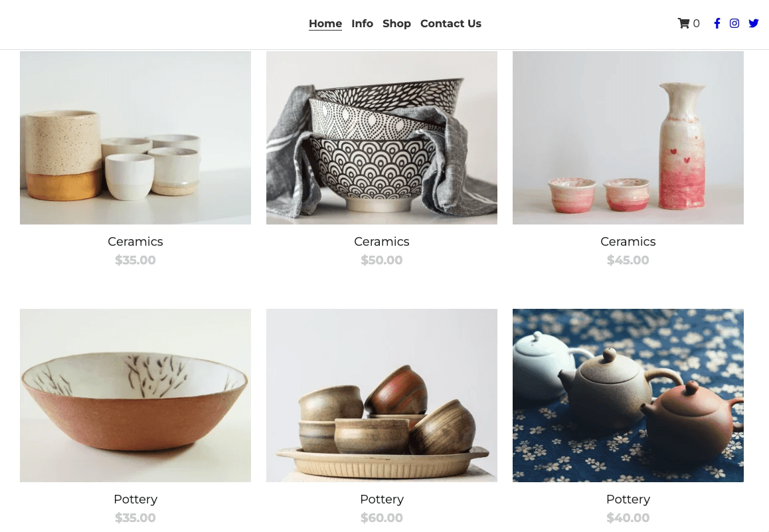Viewport: 769px width, 532px height.
Task: Open the Ceramics $50.00 product title
Action: click(x=382, y=242)
